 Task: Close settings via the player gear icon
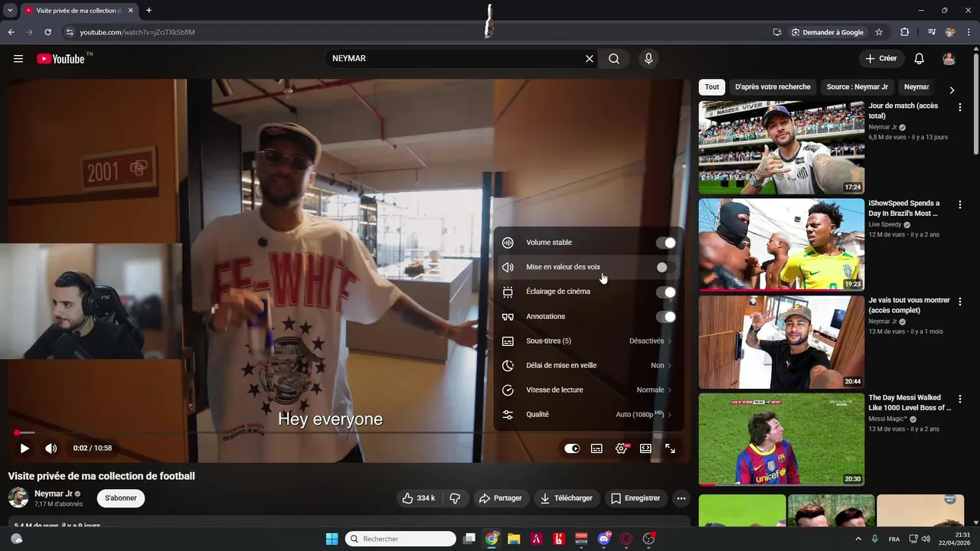[x=622, y=448]
